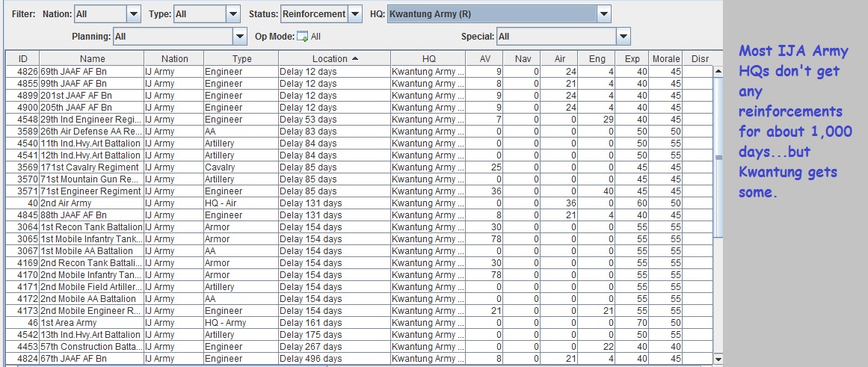This screenshot has width=868, height=367.
Task: Click the Delay 496 days cell
Action: pyautogui.click(x=334, y=359)
